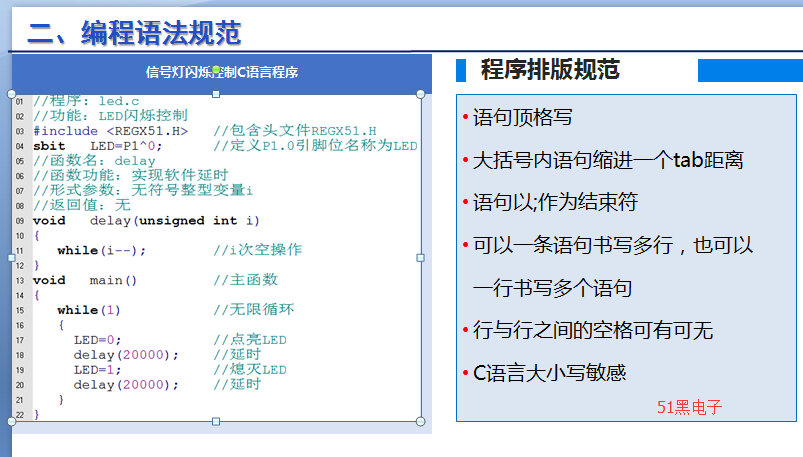Click the code LED=0;
This screenshot has width=803, height=457.
tap(97, 340)
